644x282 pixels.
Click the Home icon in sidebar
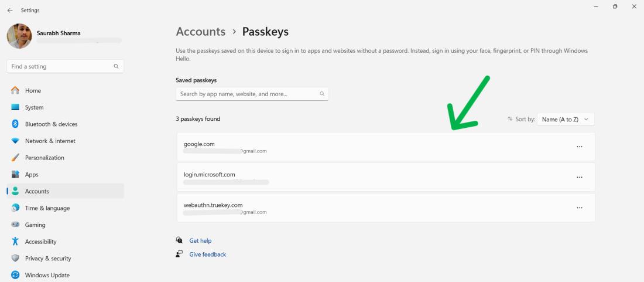coord(15,91)
